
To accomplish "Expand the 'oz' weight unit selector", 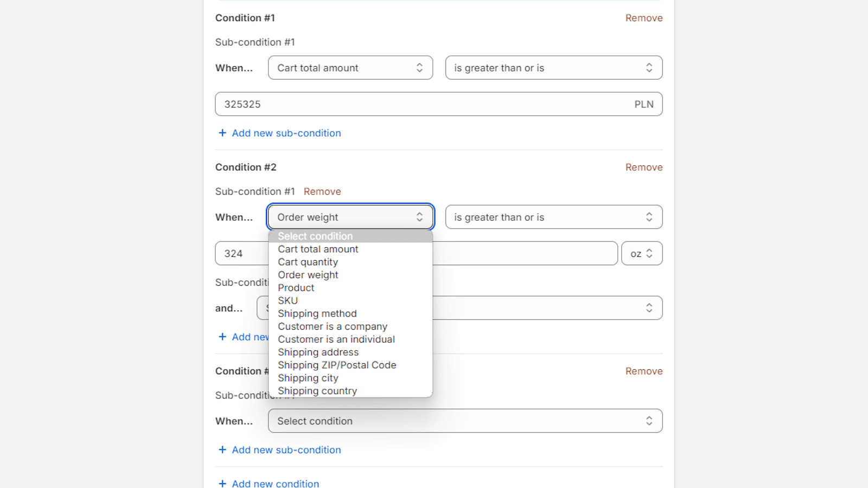I will [x=641, y=254].
